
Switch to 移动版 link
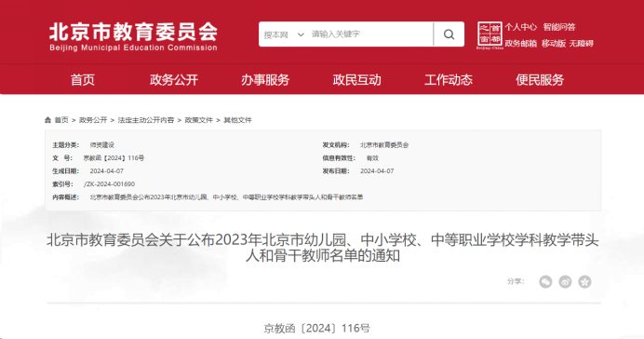click(553, 43)
